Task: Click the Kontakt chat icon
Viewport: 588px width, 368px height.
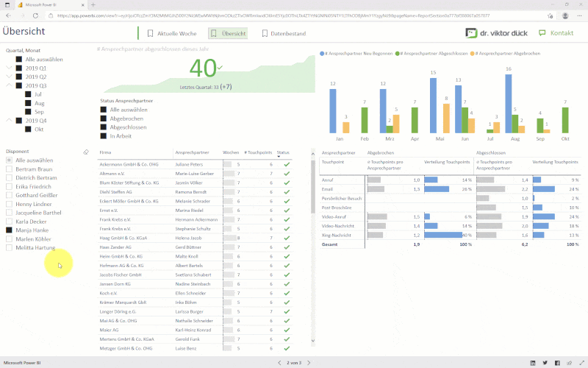Action: tap(542, 33)
